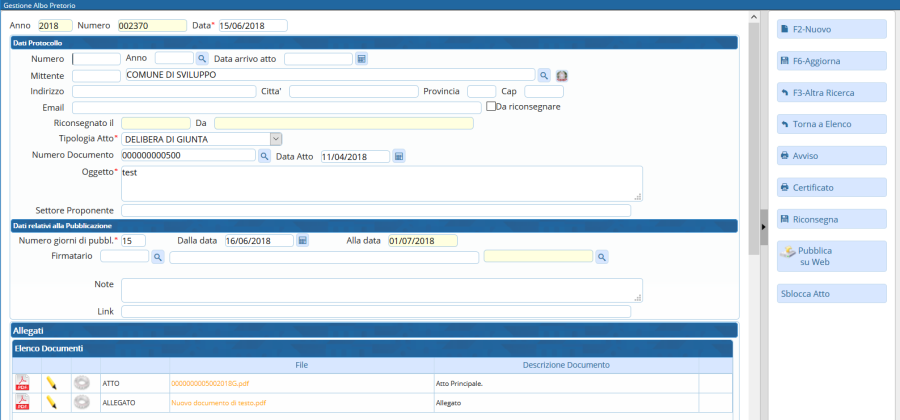Toggle the Da riconsegnare checkbox
900x420 pixels.
coord(490,106)
